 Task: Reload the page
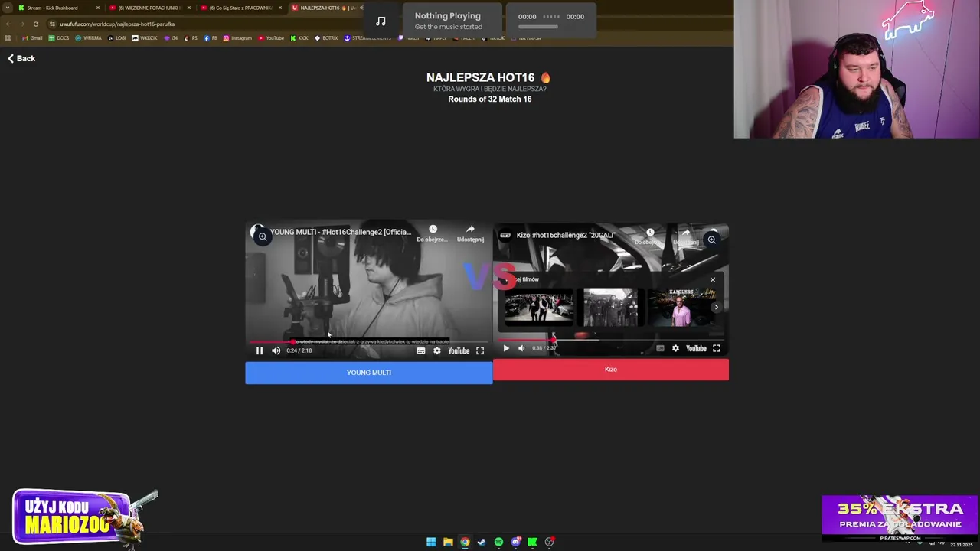(x=35, y=24)
